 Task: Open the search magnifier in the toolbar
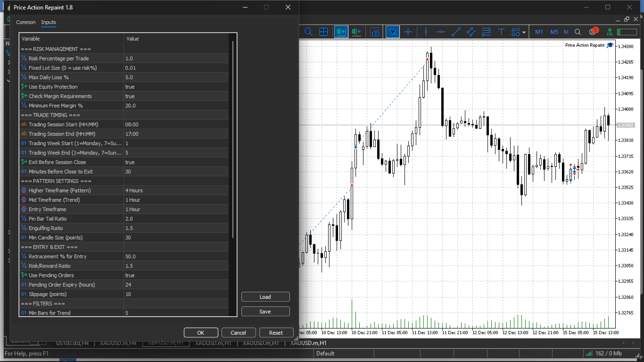click(x=578, y=32)
